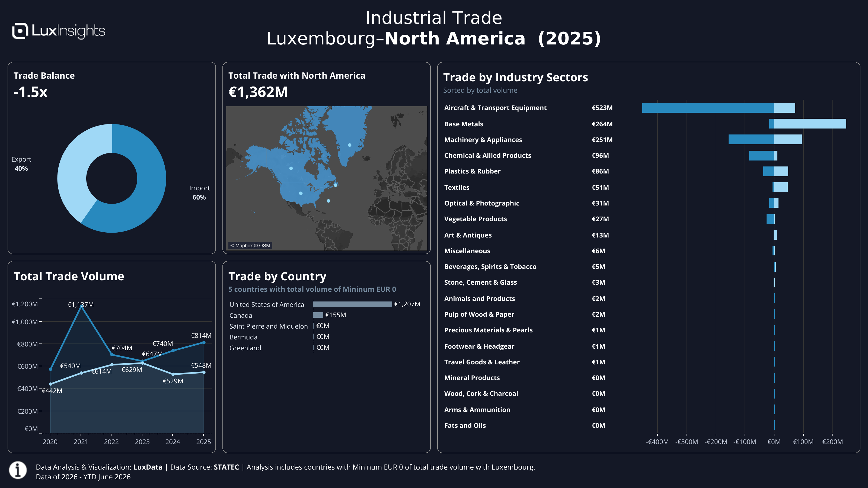Click the Base Metals export bar
The height and width of the screenshot is (488, 868).
810,124
